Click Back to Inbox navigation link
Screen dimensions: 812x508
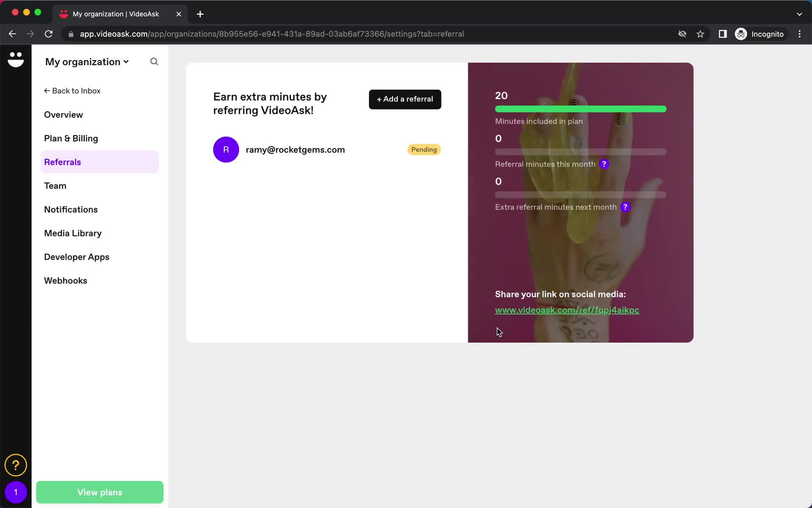coord(71,91)
